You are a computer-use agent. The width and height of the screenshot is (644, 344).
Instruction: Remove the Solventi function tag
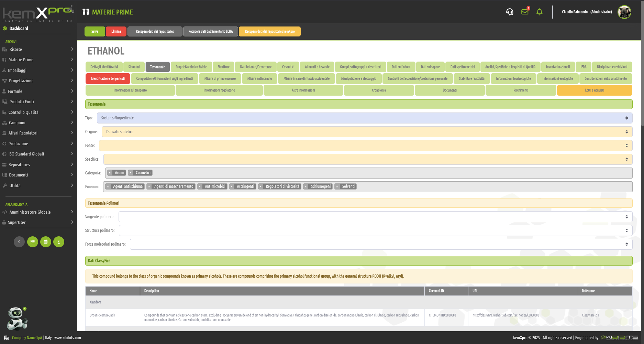pos(337,186)
